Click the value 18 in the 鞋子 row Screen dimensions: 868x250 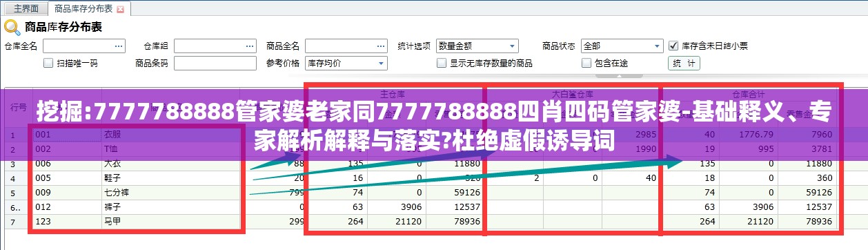tap(709, 177)
